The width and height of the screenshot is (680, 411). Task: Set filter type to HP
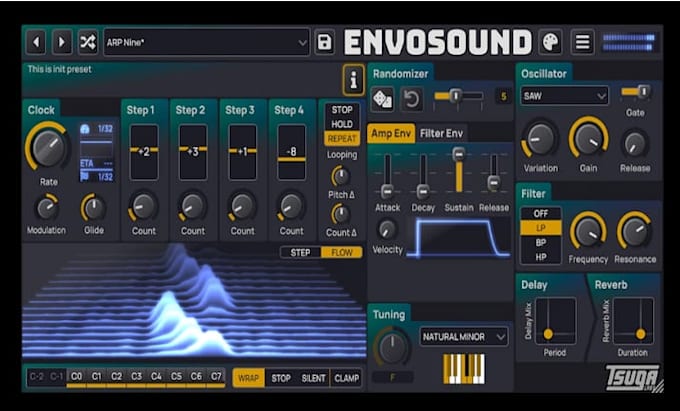541,257
